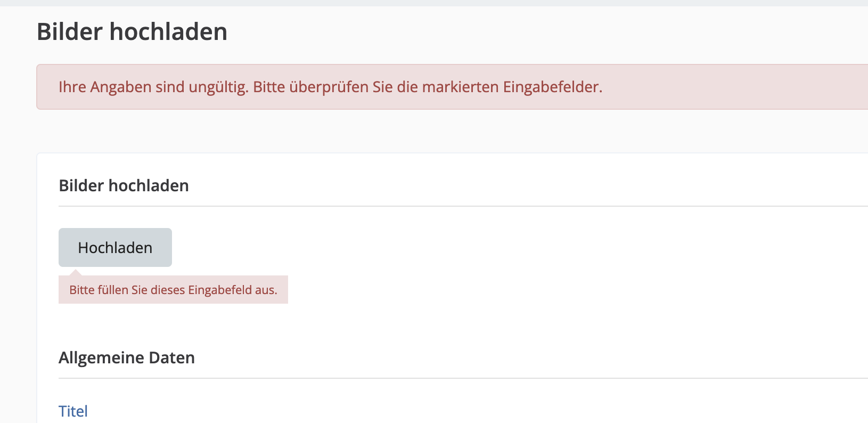Click the word 'Eingabefelder' in the alert banner
868x423 pixels.
tap(552, 87)
